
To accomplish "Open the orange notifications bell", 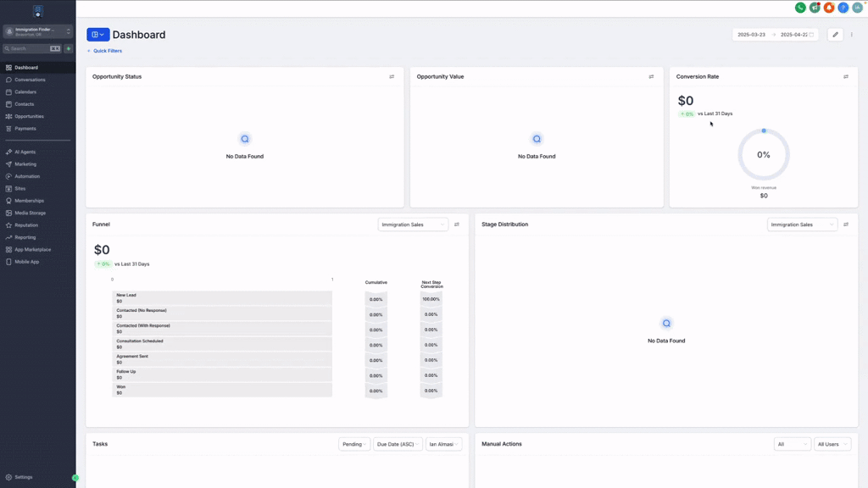I will [829, 8].
